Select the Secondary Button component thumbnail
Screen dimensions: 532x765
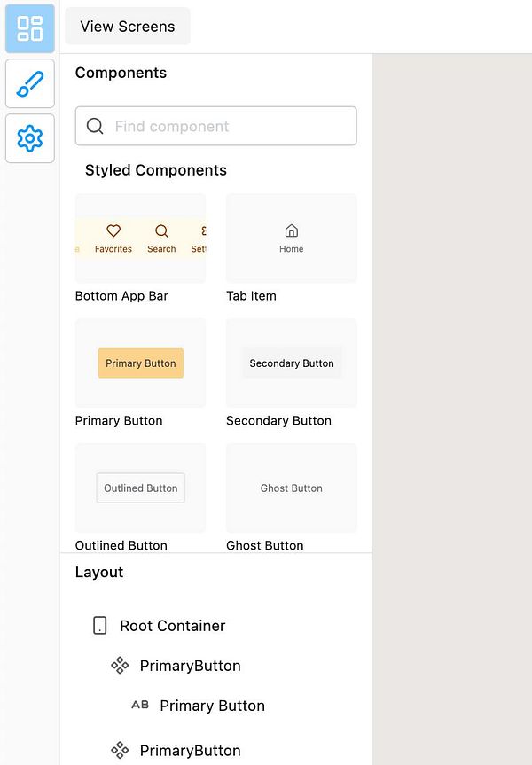tap(292, 363)
